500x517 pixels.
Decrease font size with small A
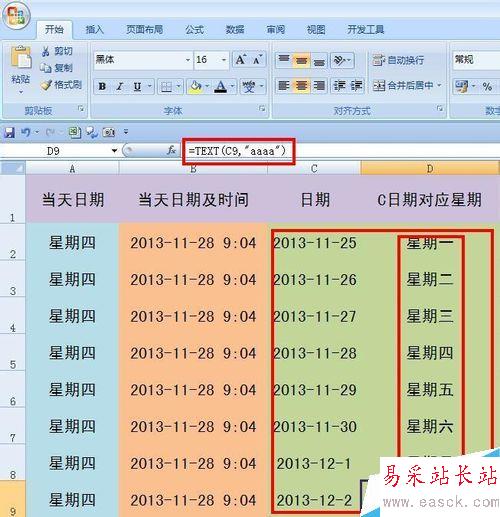pyautogui.click(x=257, y=60)
